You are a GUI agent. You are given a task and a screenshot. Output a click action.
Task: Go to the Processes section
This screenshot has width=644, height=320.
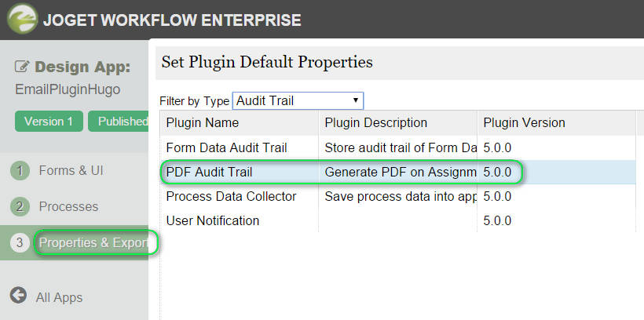pos(68,207)
